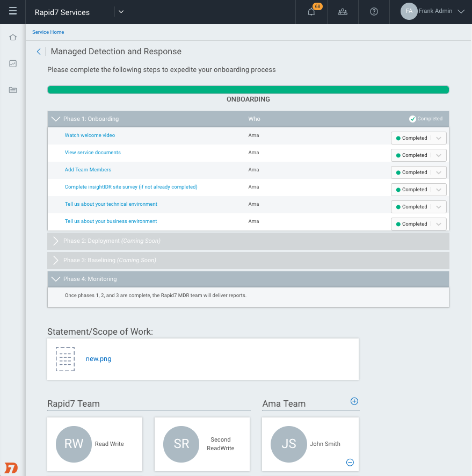Select the Read Write team name
Viewport: 472px width, 476px height.
109,444
